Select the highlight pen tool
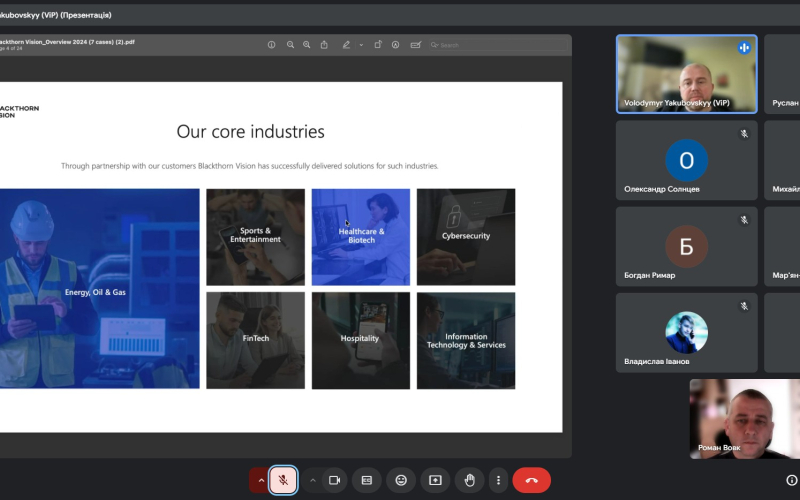This screenshot has width=800, height=500. point(346,45)
